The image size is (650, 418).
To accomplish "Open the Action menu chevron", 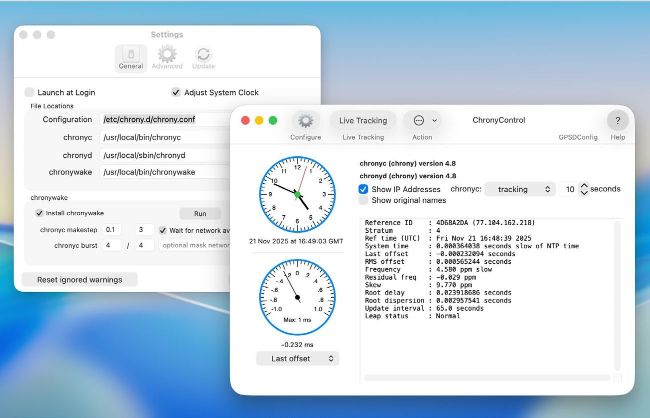I will pos(435,120).
